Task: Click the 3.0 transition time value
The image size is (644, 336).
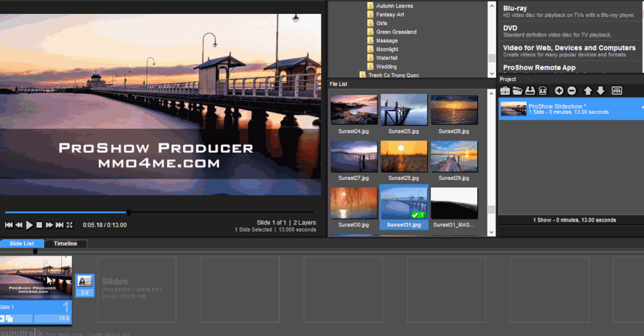Action: pos(85,293)
